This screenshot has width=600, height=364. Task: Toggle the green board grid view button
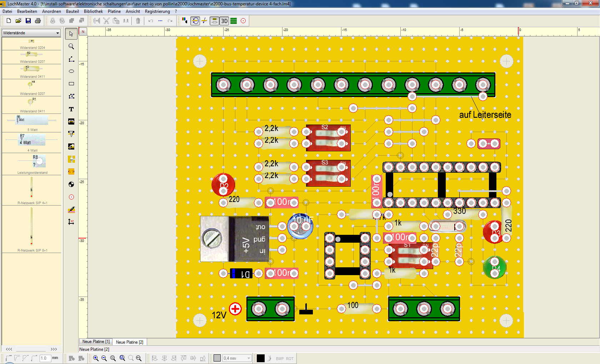(x=234, y=21)
